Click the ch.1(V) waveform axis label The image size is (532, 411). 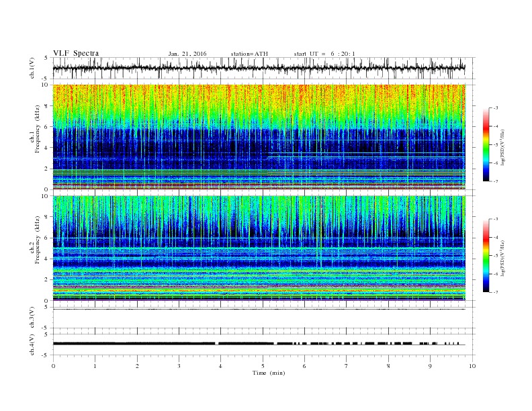32,68
